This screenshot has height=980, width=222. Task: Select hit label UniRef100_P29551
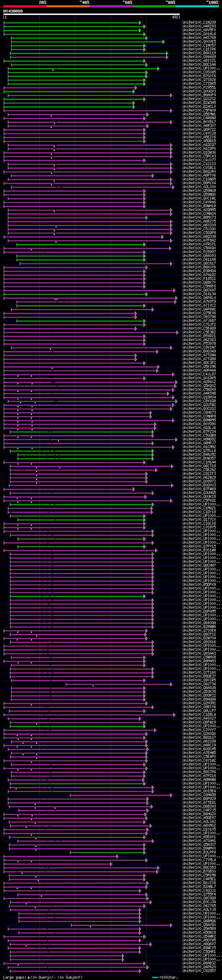coord(199,88)
